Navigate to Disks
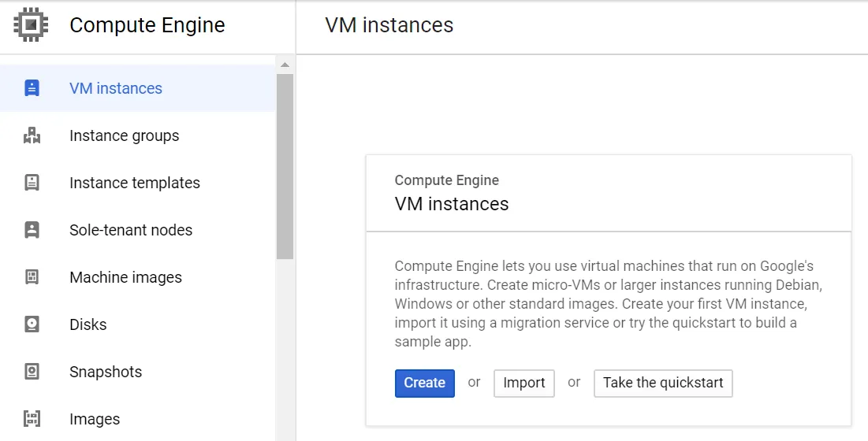This screenshot has width=868, height=441. coord(137,324)
